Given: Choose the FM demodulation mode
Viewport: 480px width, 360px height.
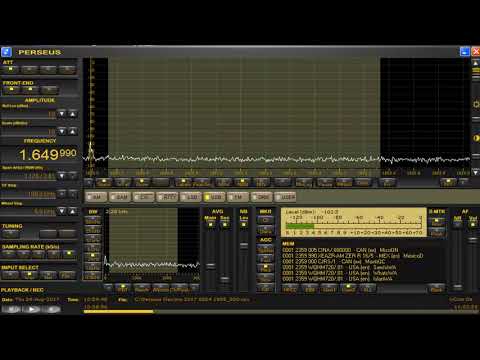Looking at the screenshot, I should tap(238, 197).
